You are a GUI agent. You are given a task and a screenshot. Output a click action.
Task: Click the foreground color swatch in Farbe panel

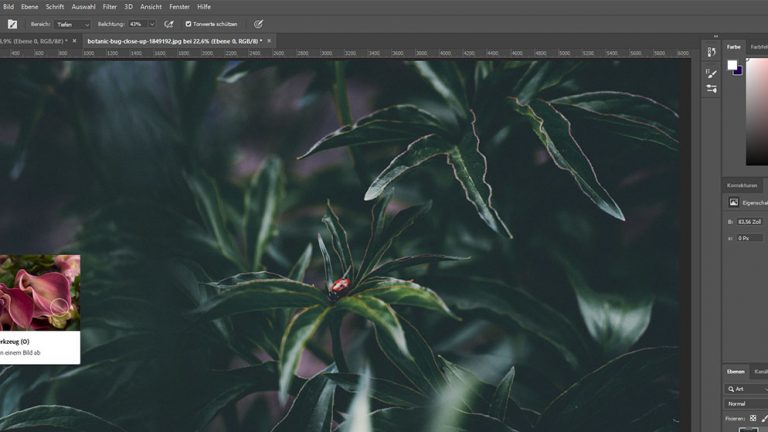click(732, 64)
